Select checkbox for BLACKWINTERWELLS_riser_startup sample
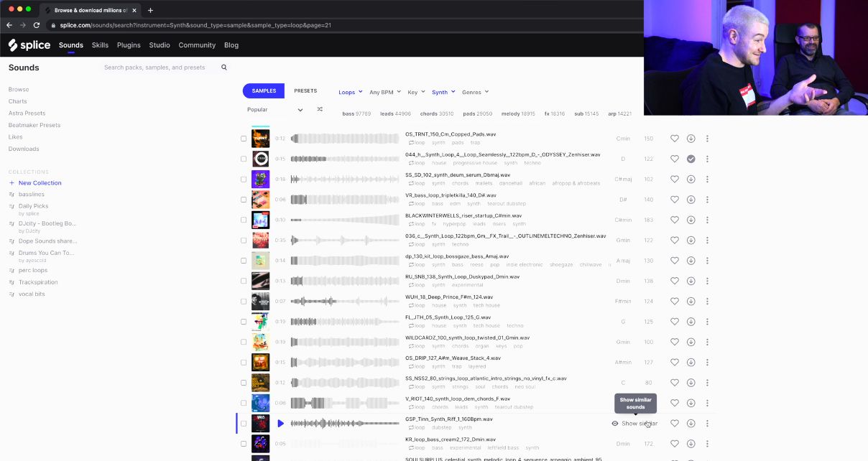This screenshot has width=868, height=461. tap(244, 220)
